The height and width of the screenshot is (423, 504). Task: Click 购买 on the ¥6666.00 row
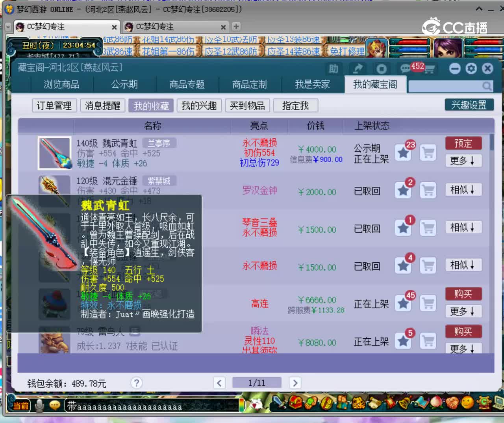click(x=463, y=294)
